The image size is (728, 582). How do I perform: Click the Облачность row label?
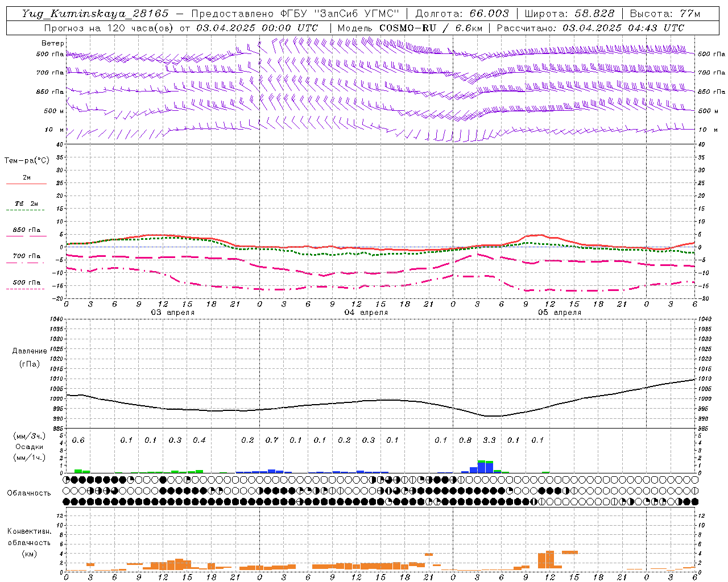29,493
